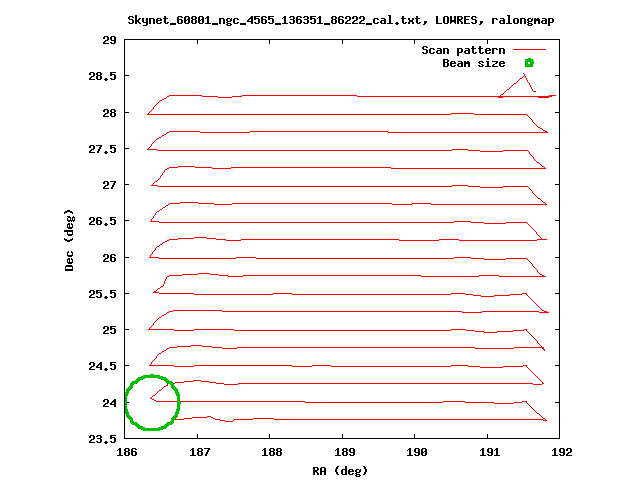Viewport: 640px width, 480px height.
Task: Click the 'Scan pattern' legend label
Action: tap(463, 50)
